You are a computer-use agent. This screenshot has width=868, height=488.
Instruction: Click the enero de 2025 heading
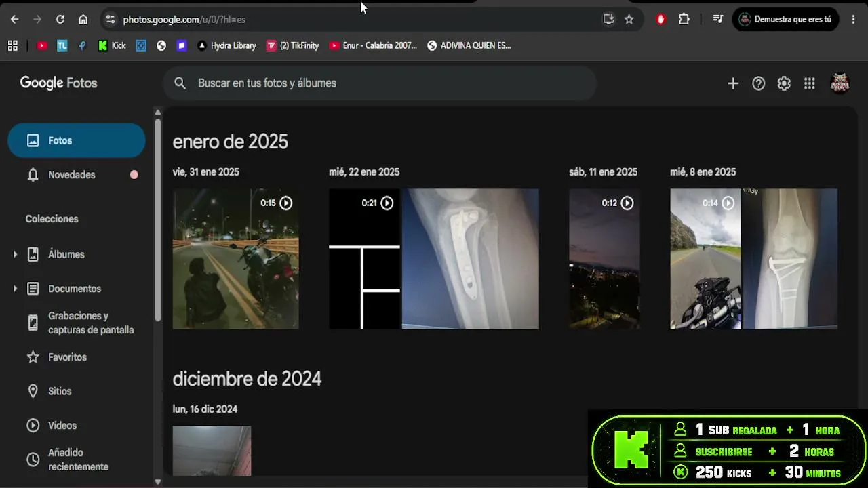[230, 142]
